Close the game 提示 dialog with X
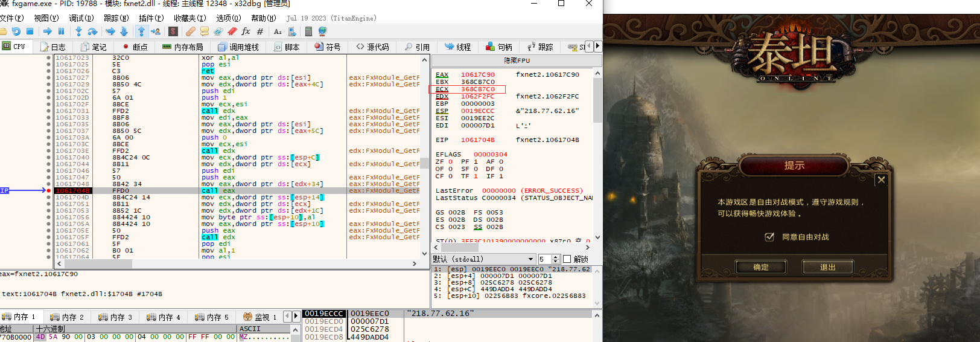The image size is (980, 342). pyautogui.click(x=881, y=179)
